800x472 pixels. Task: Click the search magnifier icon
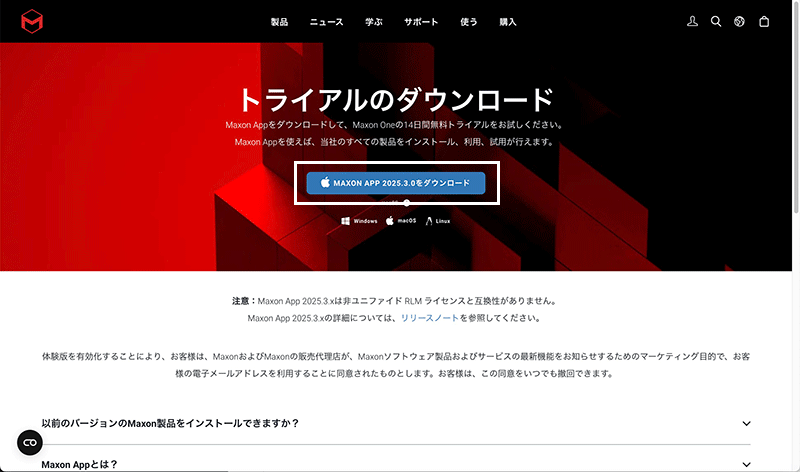point(716,21)
